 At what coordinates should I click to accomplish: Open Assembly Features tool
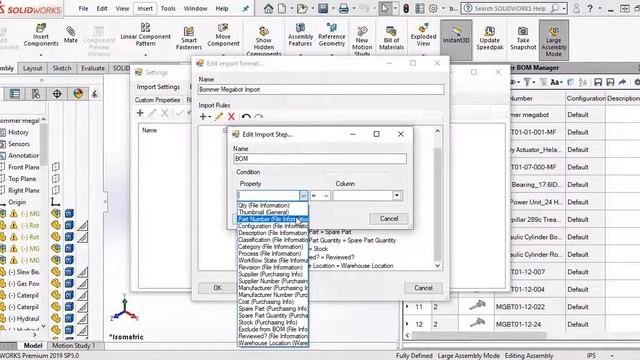point(300,34)
